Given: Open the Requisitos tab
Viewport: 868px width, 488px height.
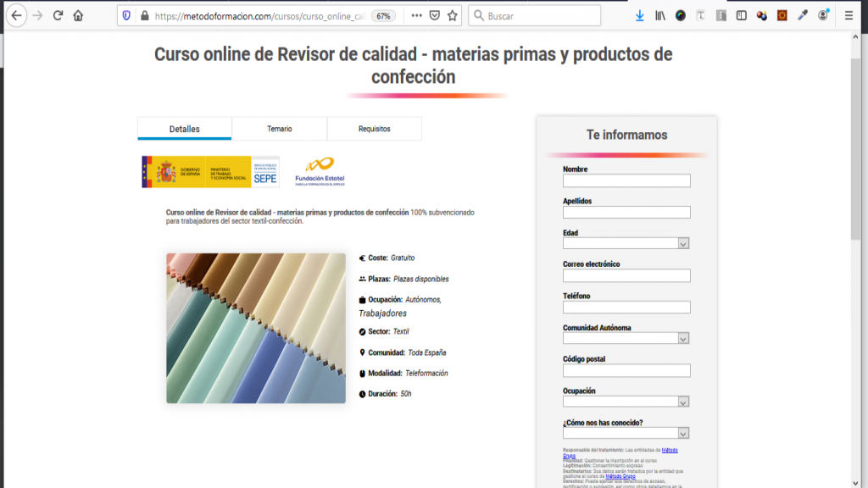Looking at the screenshot, I should click(x=374, y=129).
